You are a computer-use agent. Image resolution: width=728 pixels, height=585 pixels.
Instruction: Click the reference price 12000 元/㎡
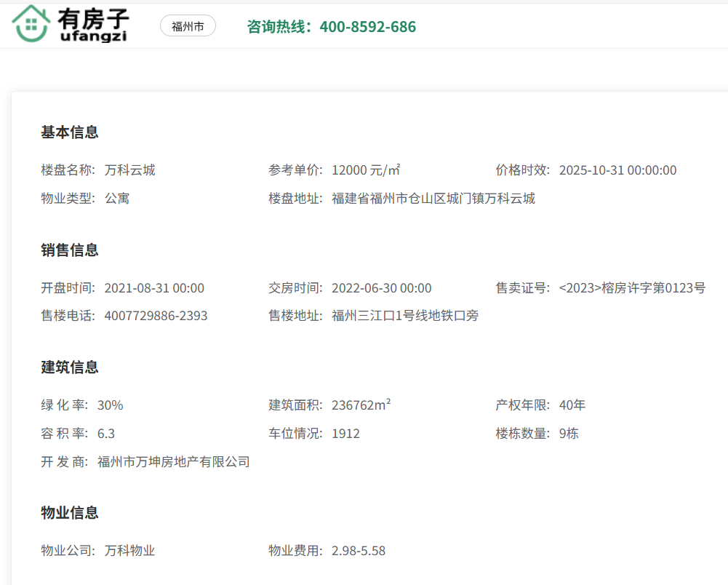[x=366, y=170]
